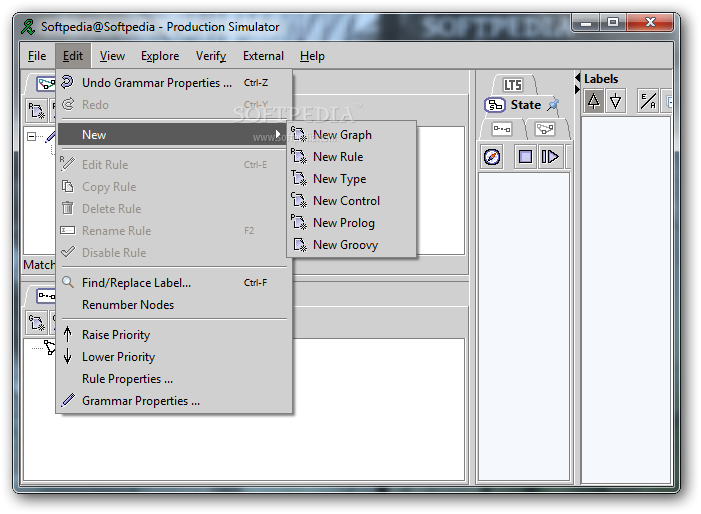This screenshot has width=701, height=514.
Task: Select the rules panel tab icon
Action: point(45,84)
